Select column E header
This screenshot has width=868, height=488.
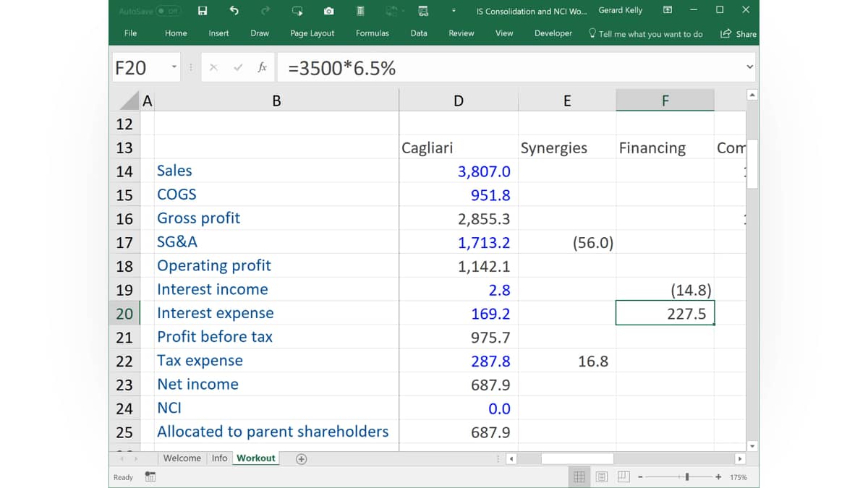tap(567, 101)
